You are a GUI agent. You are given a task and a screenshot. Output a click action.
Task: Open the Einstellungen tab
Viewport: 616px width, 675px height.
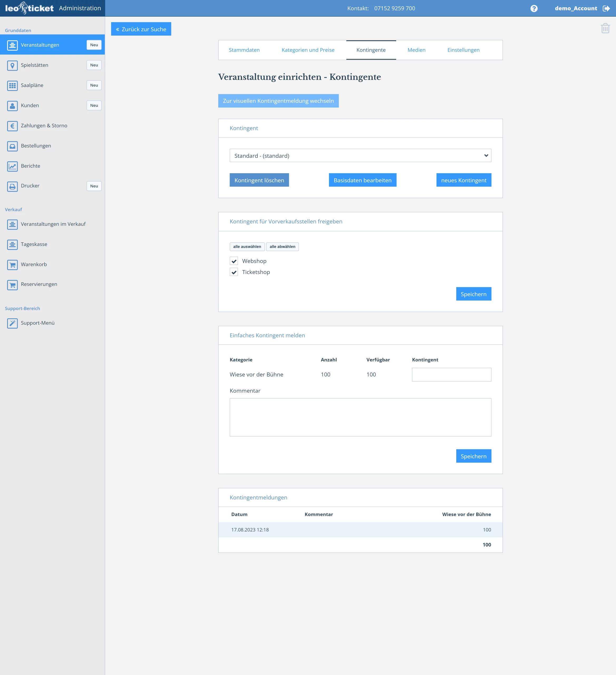[x=463, y=50]
